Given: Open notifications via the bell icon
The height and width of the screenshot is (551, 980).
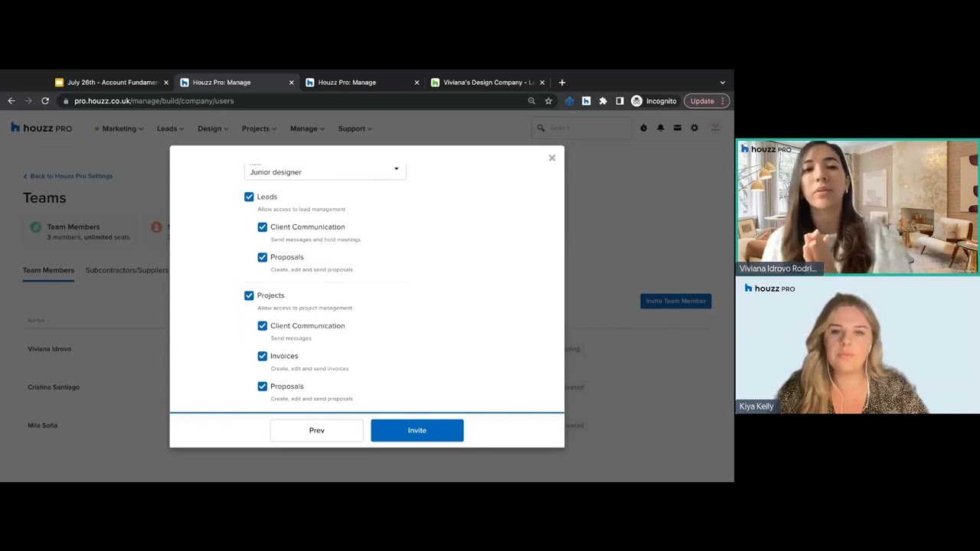Looking at the screenshot, I should click(x=660, y=129).
